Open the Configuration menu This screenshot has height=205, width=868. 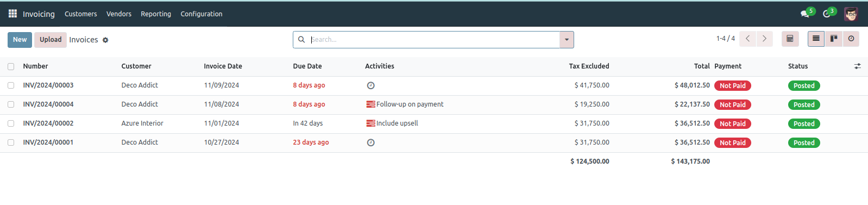click(x=202, y=14)
